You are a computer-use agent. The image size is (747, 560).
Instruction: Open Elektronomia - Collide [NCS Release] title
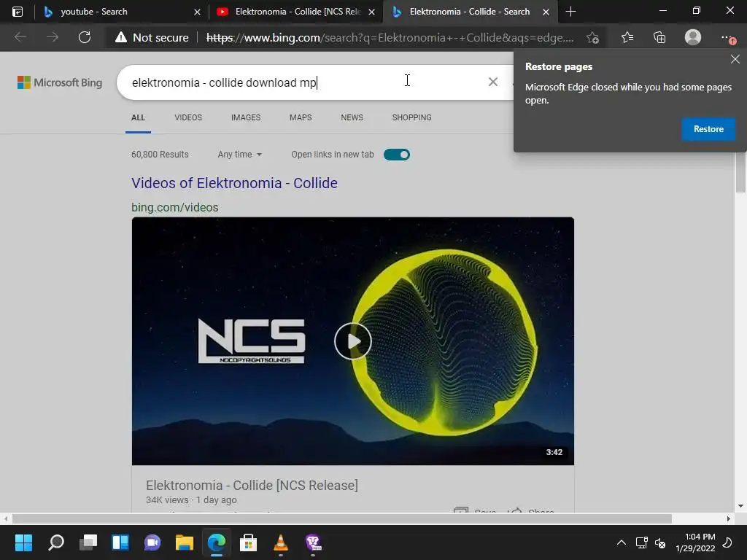[x=252, y=485]
